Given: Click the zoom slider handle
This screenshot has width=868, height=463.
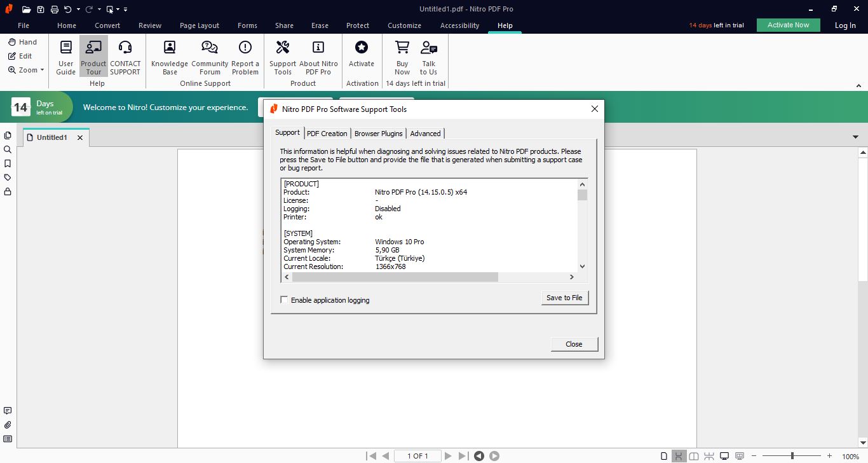Looking at the screenshot, I should tap(792, 456).
